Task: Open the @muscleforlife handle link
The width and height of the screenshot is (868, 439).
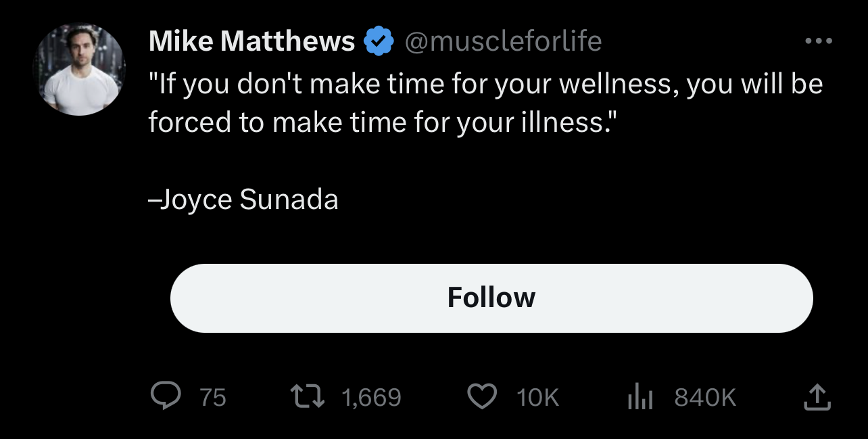Action: (x=504, y=41)
